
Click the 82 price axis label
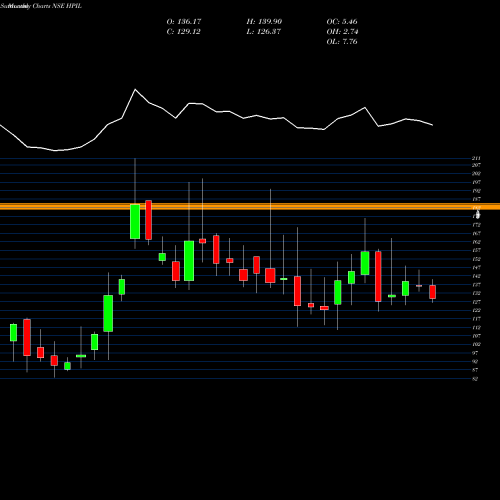tap(475, 379)
